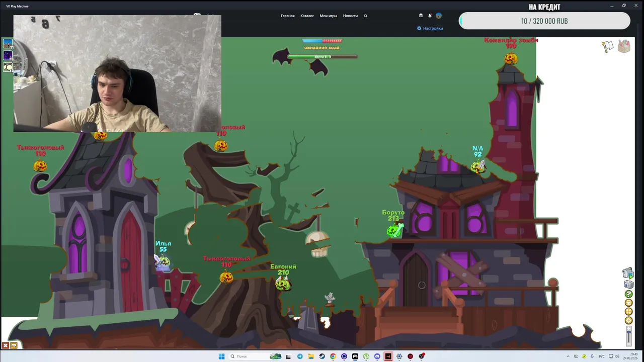Click the N/A 92 character on roof

click(x=478, y=166)
